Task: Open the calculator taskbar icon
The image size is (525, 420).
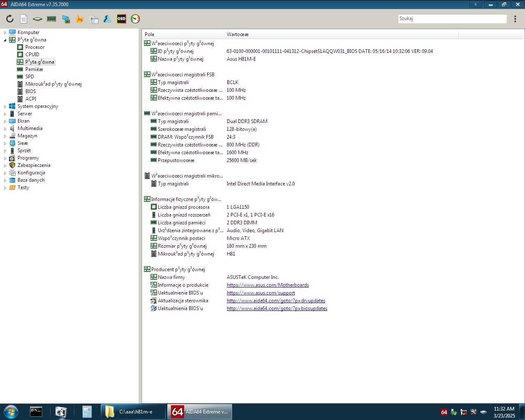Action: pyautogui.click(x=87, y=412)
